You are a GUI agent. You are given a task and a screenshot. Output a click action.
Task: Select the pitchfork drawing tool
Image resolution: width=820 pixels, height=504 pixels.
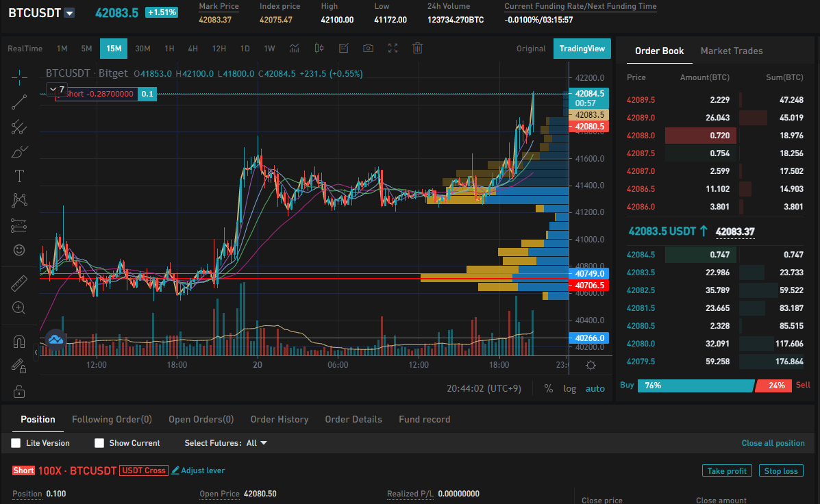click(x=19, y=127)
